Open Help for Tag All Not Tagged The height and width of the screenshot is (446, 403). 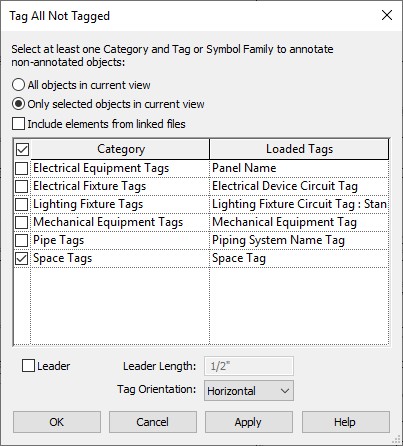345,422
